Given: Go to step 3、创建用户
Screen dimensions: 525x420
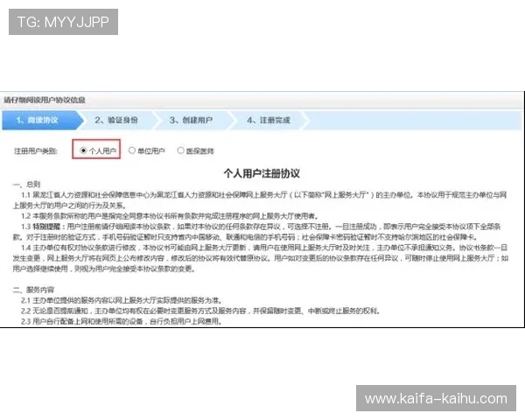Looking at the screenshot, I should 191,120.
